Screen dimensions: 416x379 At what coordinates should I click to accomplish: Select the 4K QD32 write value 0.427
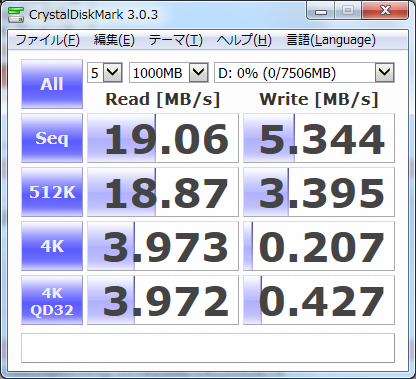[x=319, y=300]
